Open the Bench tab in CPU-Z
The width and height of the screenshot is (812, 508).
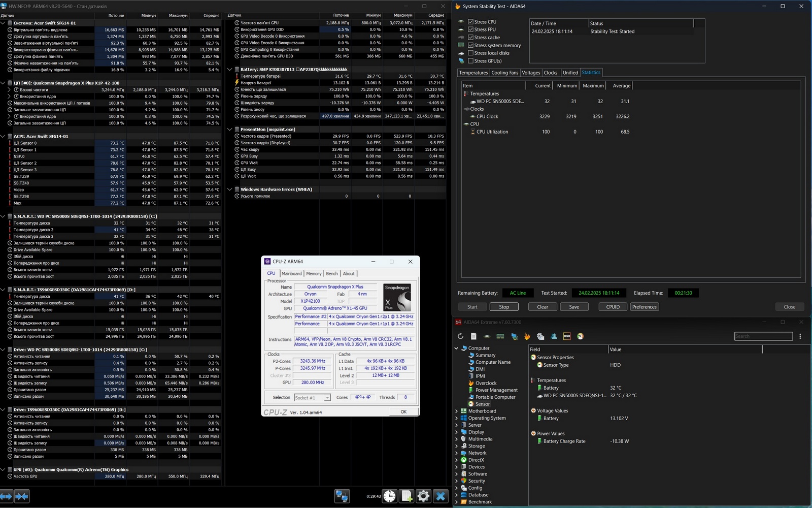332,273
